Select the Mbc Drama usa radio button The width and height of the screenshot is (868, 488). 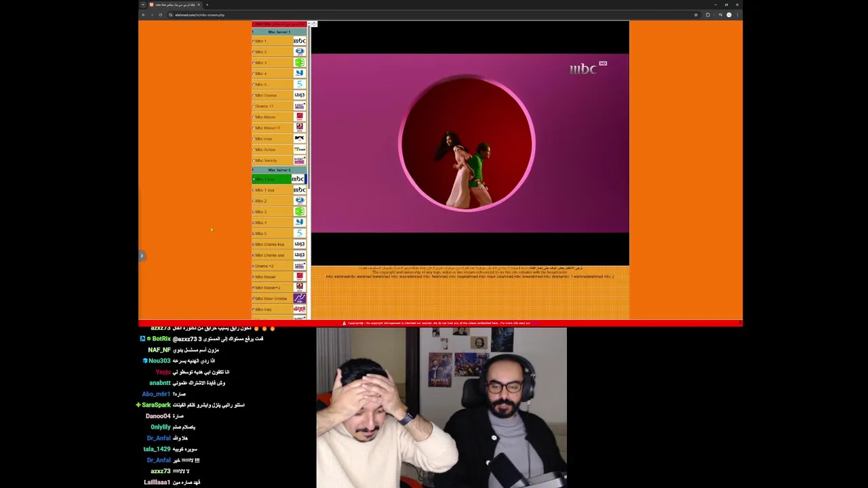pos(254,255)
